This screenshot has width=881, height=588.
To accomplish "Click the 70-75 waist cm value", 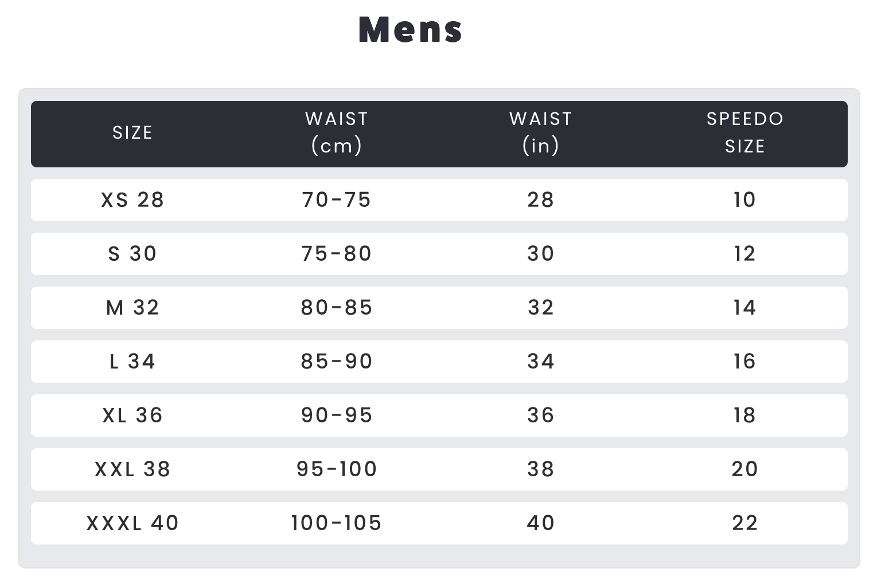I will coord(337,200).
